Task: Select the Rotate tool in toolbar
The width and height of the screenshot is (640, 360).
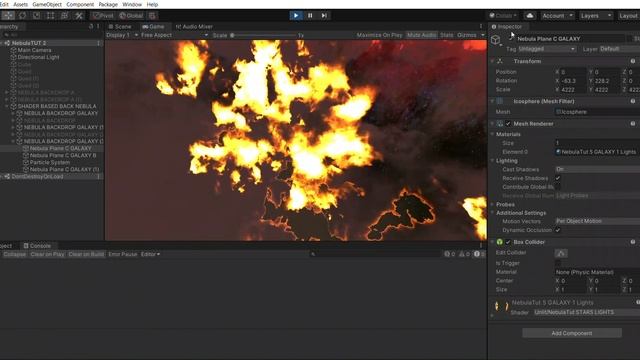Action: 22,16
